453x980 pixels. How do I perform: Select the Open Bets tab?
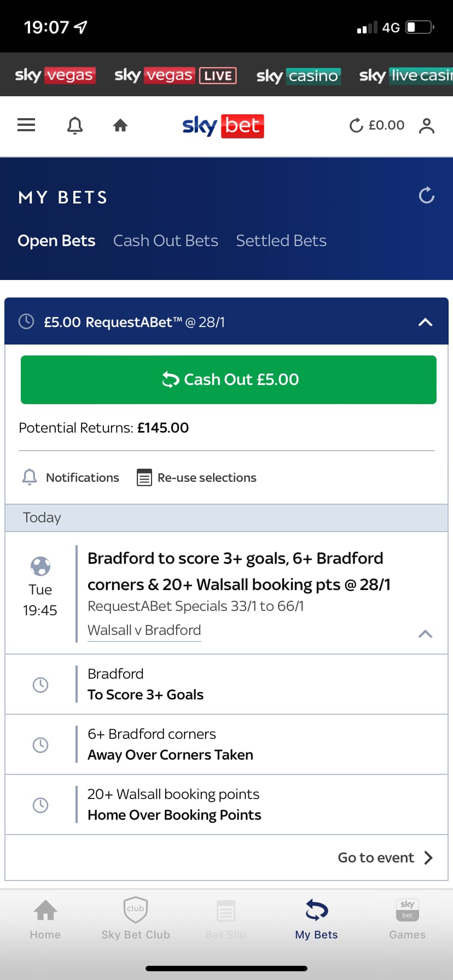56,241
